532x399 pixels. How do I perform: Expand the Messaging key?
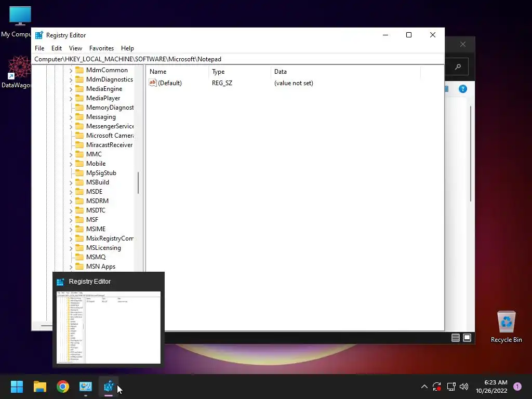[71, 117]
